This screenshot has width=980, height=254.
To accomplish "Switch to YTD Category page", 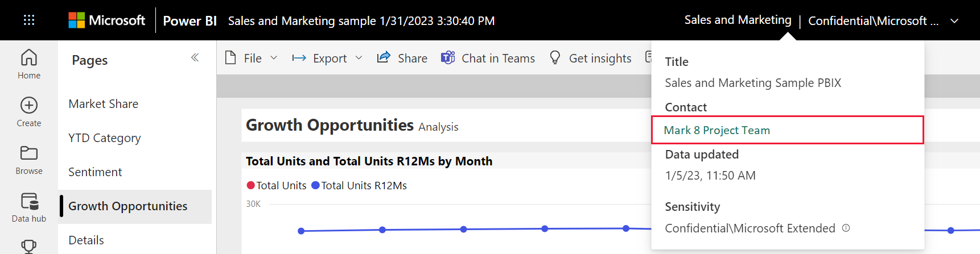I will tap(105, 138).
